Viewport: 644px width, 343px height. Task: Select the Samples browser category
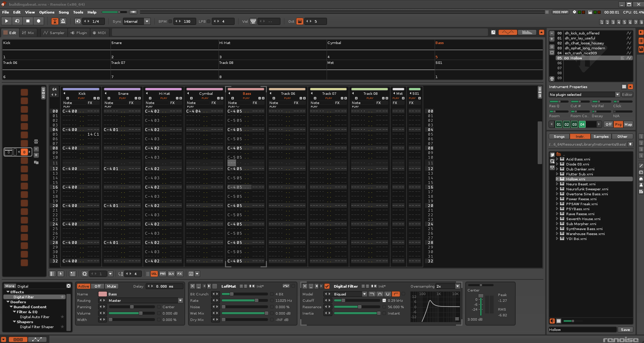coord(601,136)
